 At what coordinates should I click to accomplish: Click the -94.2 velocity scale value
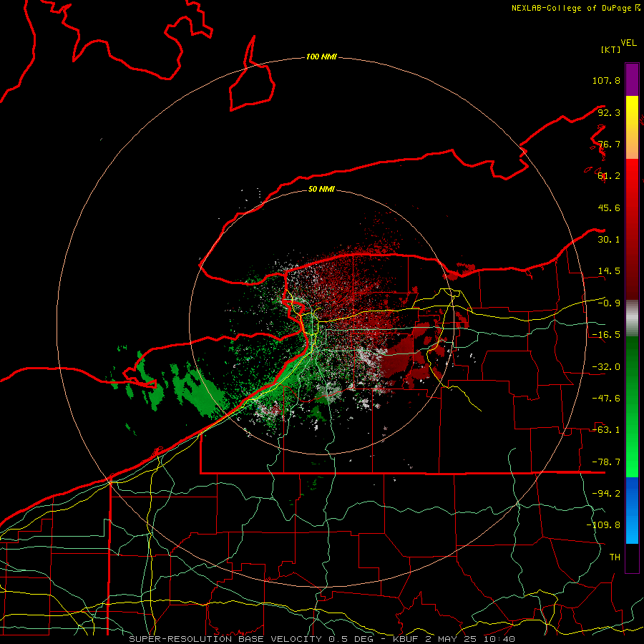[606, 493]
